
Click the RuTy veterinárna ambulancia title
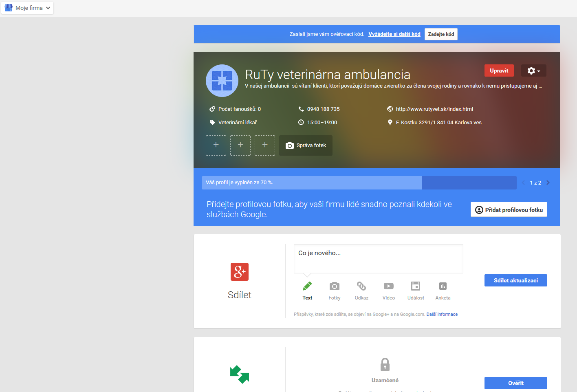pyautogui.click(x=328, y=75)
